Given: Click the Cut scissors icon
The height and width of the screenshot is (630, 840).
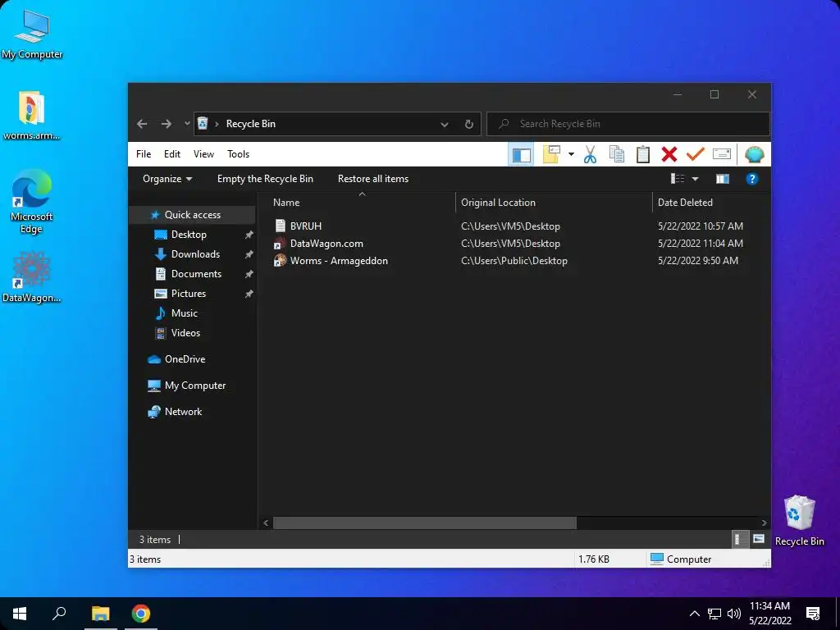Looking at the screenshot, I should tap(590, 154).
